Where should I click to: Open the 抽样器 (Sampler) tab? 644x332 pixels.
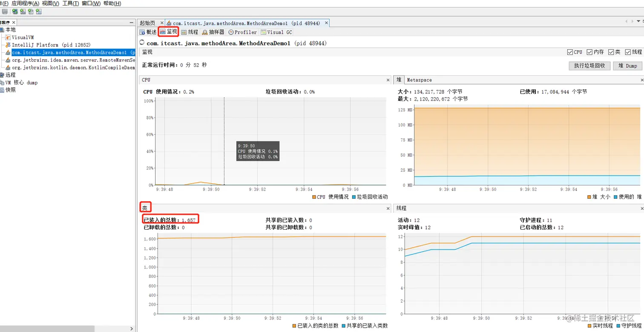click(213, 32)
